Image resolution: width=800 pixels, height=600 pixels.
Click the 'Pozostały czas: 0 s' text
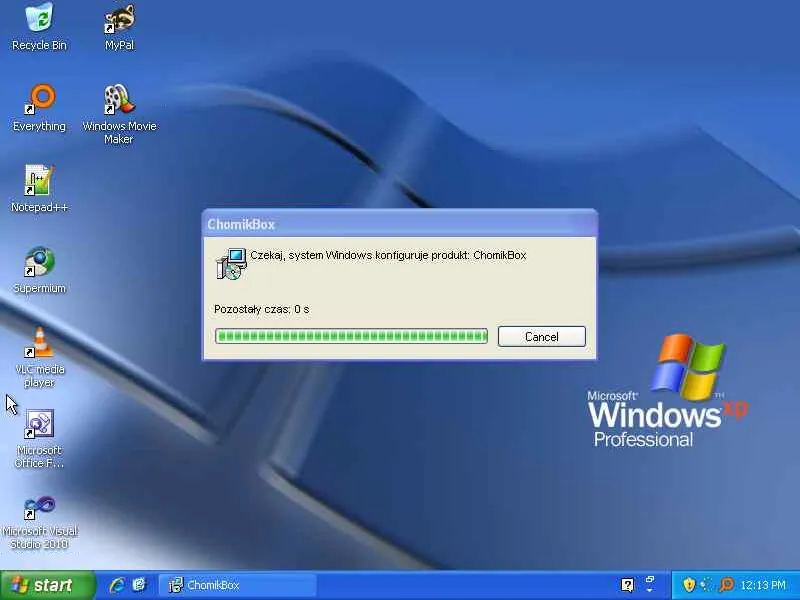tap(261, 309)
